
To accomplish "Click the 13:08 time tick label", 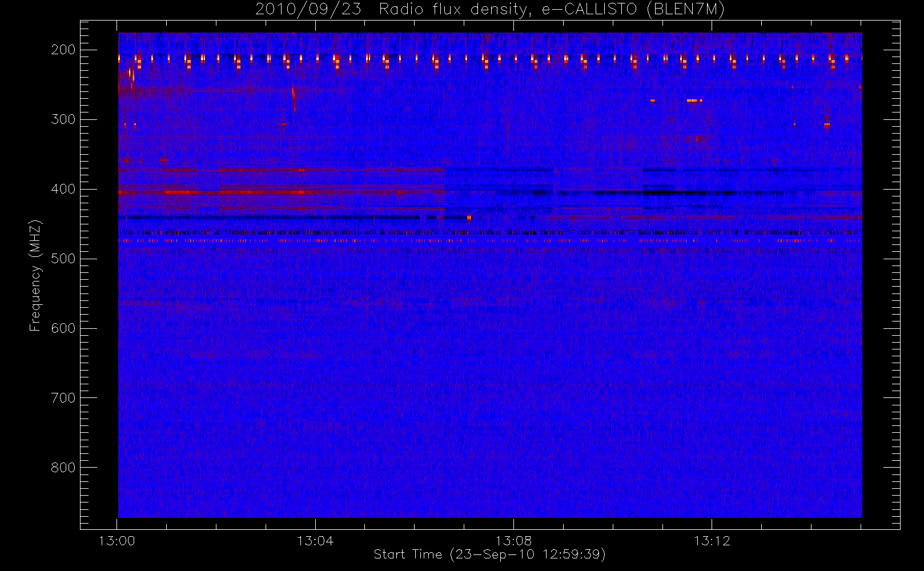I will [513, 541].
